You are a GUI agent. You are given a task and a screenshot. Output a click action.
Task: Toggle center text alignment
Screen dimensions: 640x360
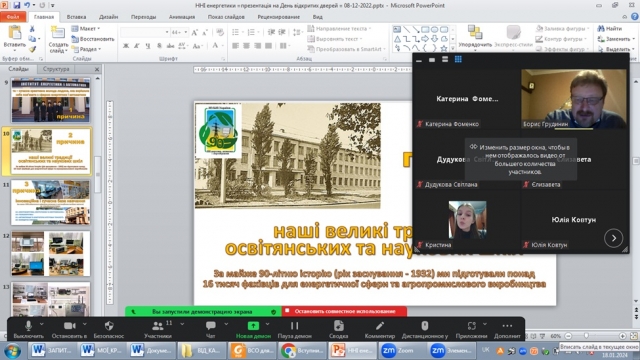pos(247,46)
